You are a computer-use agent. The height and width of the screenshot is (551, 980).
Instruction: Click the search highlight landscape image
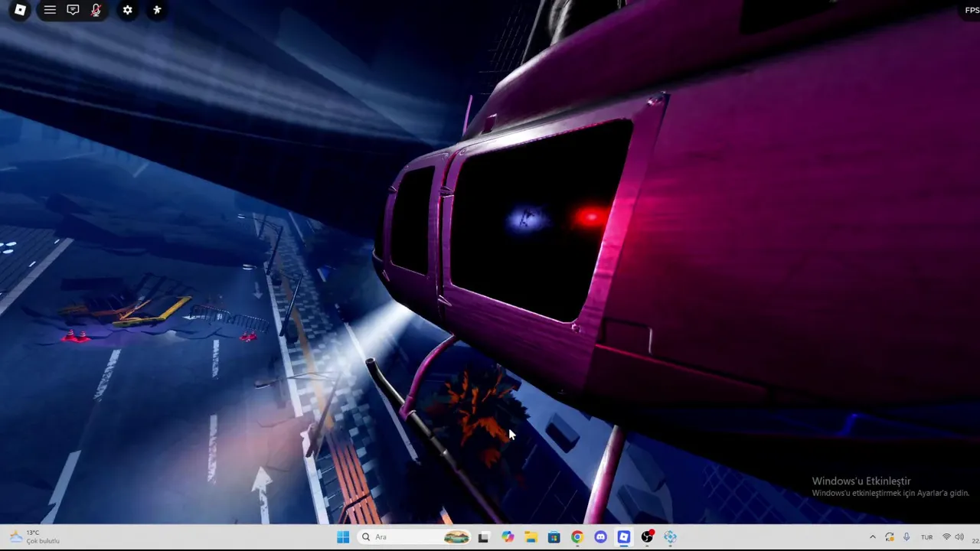coord(456,537)
